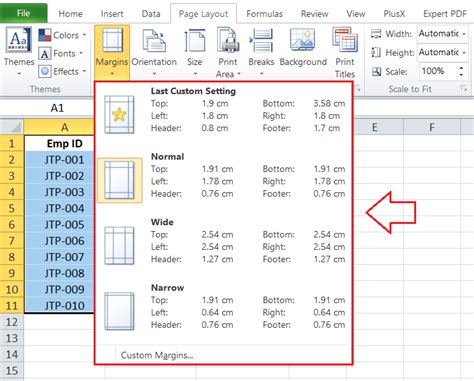This screenshot has height=381, width=474.
Task: Open the theme Fonts dropdown
Action: 61,53
